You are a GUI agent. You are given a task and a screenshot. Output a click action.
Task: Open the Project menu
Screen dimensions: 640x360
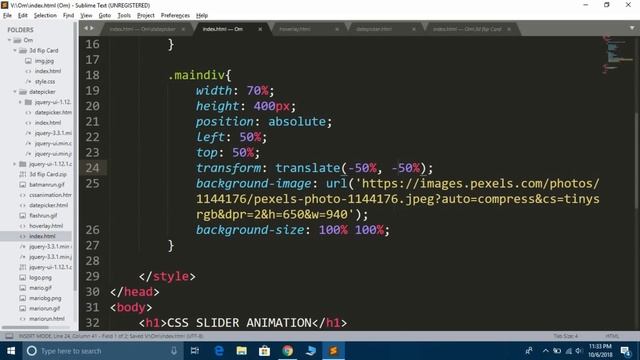[146, 16]
